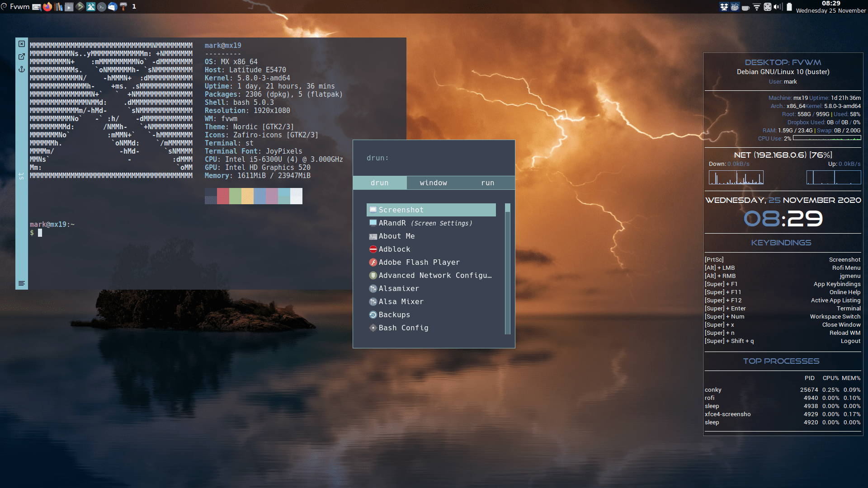
Task: Click the MX Tools wrench icon
Action: click(x=91, y=7)
